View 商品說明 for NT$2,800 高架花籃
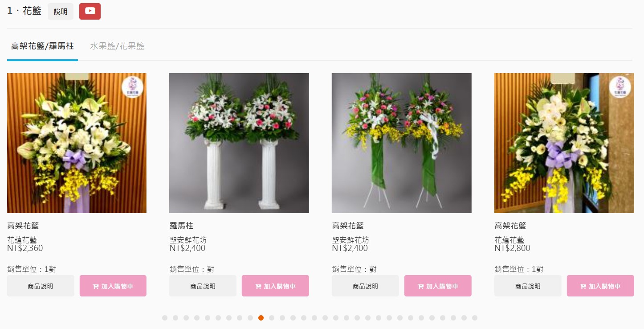The image size is (644, 329). point(528,286)
